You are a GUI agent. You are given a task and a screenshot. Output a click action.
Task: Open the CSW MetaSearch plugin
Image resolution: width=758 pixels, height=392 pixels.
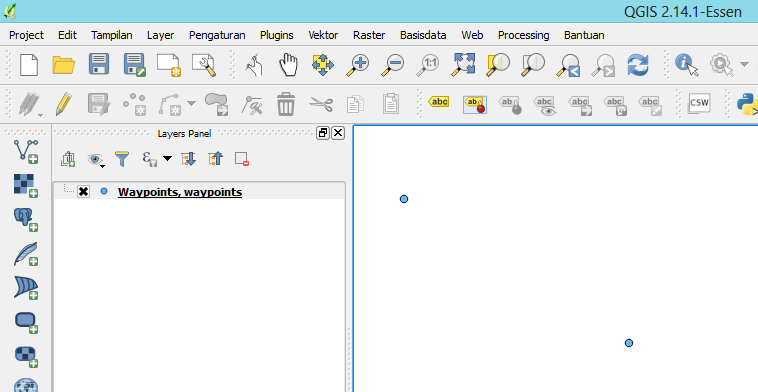699,103
